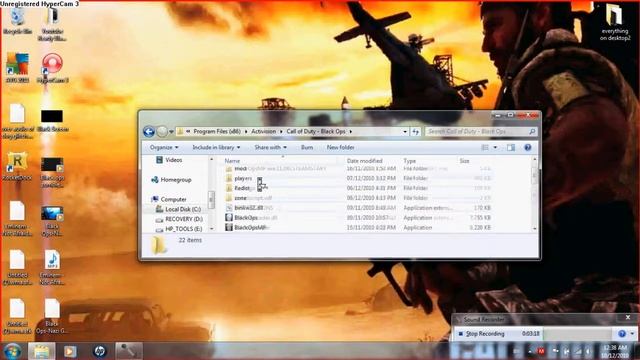Click the microphone Sound Recorder taskbar icon
The width and height of the screenshot is (640, 360).
pos(129,351)
